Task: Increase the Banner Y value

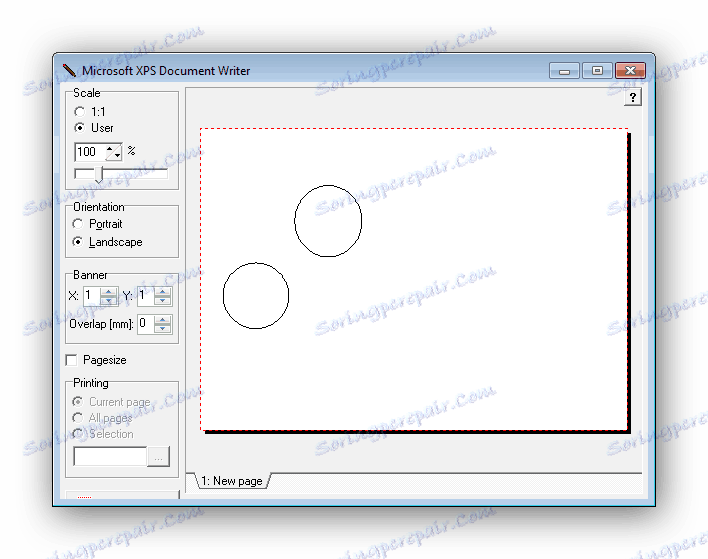Action: tap(163, 292)
